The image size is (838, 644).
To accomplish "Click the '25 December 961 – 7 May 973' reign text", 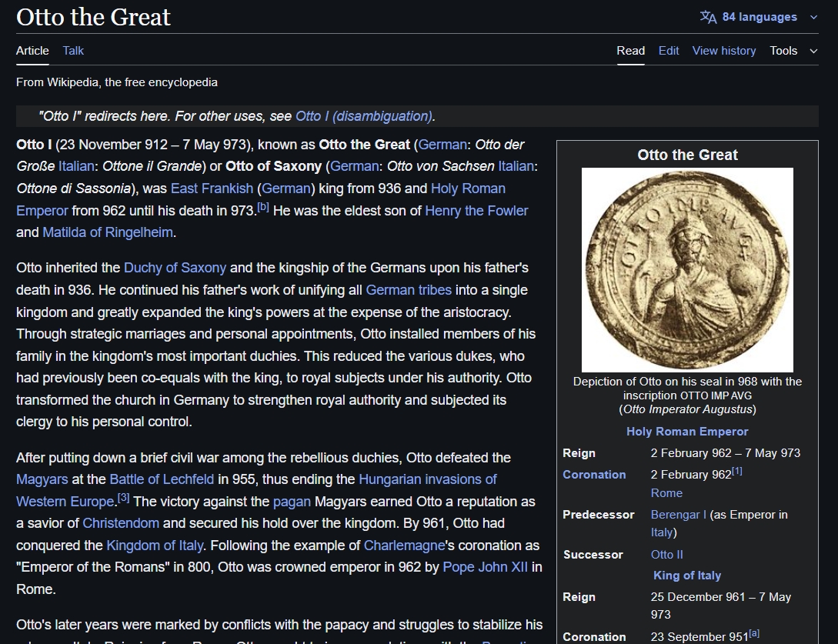I will click(720, 606).
